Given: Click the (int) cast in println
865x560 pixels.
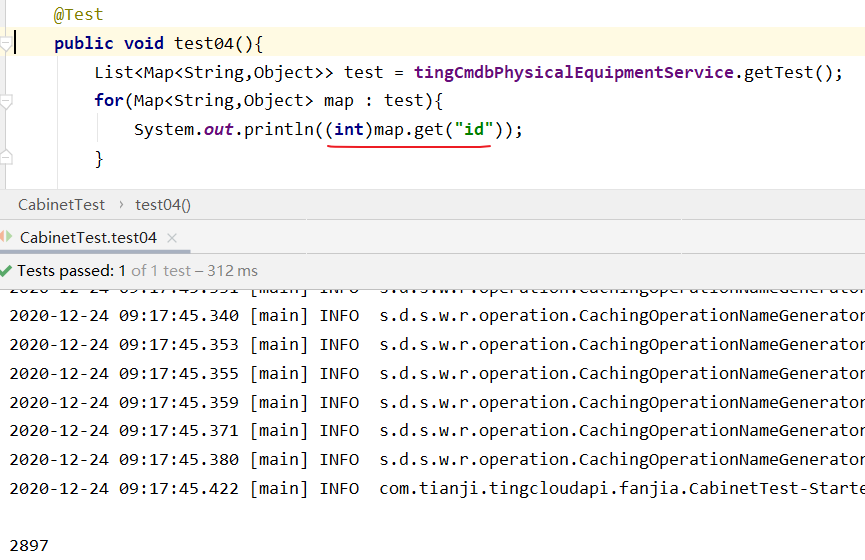Looking at the screenshot, I should click(x=349, y=130).
